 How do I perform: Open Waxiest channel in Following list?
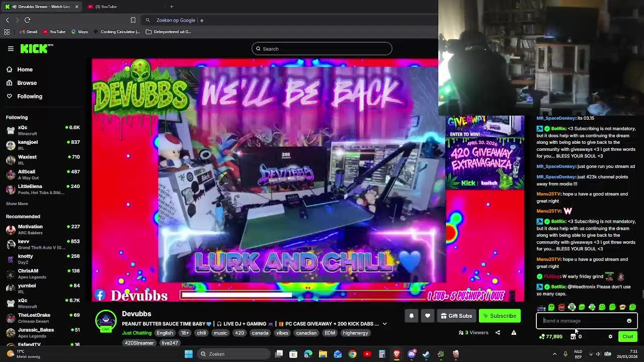click(43, 160)
